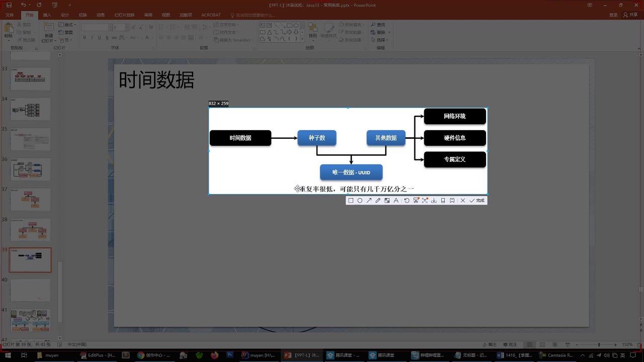Open the Windows Start button
This screenshot has height=362, width=644.
point(8,355)
